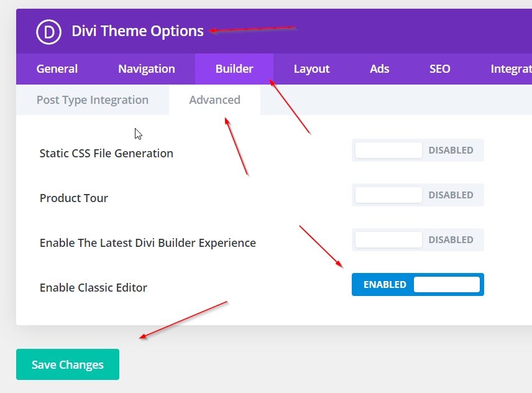Enable the Latest Divi Builder Experience toggle
Image resolution: width=532 pixels, height=393 pixels.
(x=418, y=240)
